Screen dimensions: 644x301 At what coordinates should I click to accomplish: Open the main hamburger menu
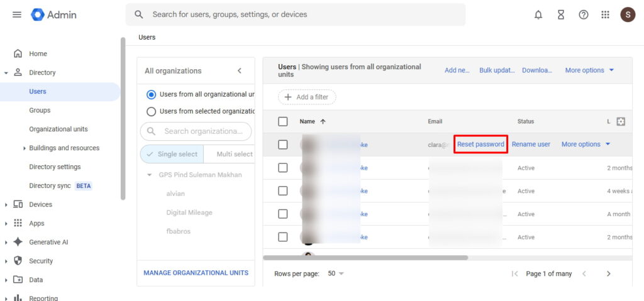17,14
